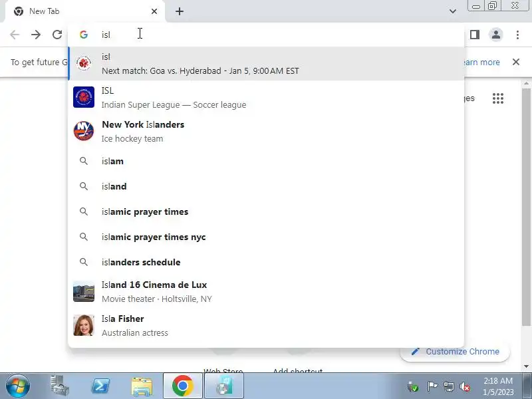Screen dimensions: 532x399
Task: Click the Isla Fisher photo thumbnail
Action: (x=84, y=325)
